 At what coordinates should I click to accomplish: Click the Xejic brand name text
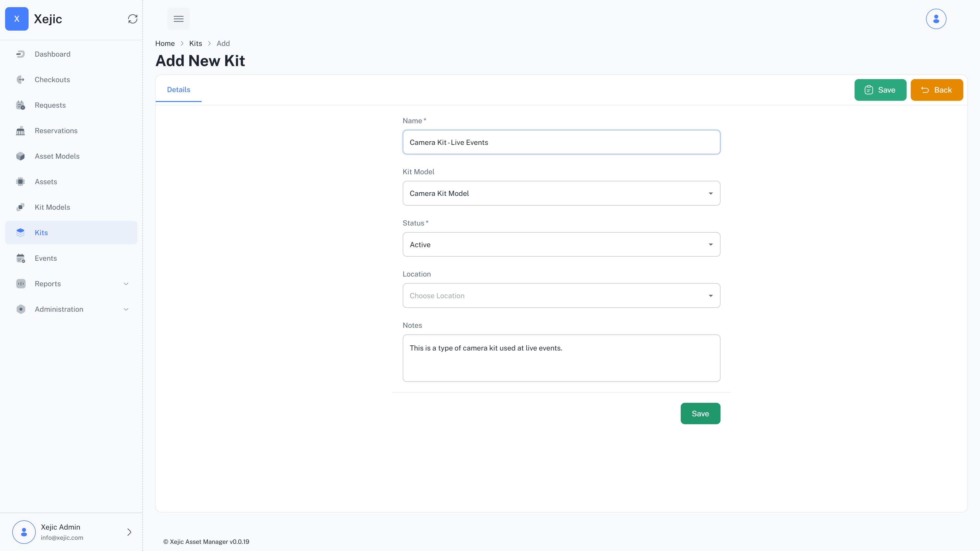click(48, 19)
